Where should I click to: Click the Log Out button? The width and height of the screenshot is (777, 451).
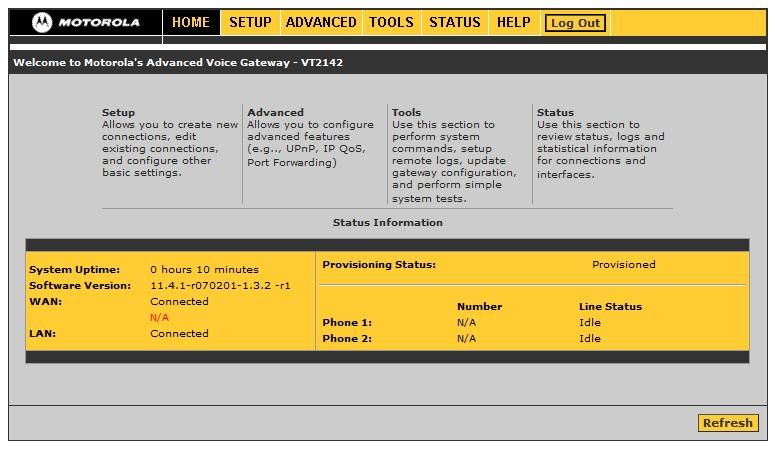pyautogui.click(x=575, y=23)
